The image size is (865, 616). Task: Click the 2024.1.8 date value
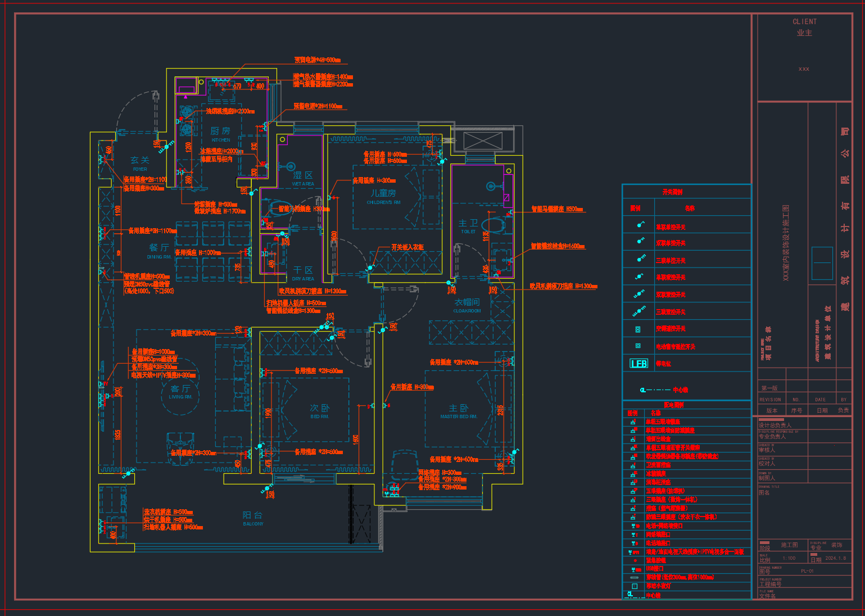[x=836, y=558]
